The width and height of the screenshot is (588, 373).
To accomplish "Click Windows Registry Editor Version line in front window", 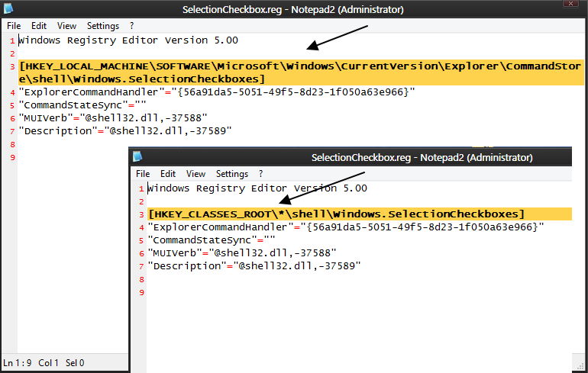I will coord(257,188).
